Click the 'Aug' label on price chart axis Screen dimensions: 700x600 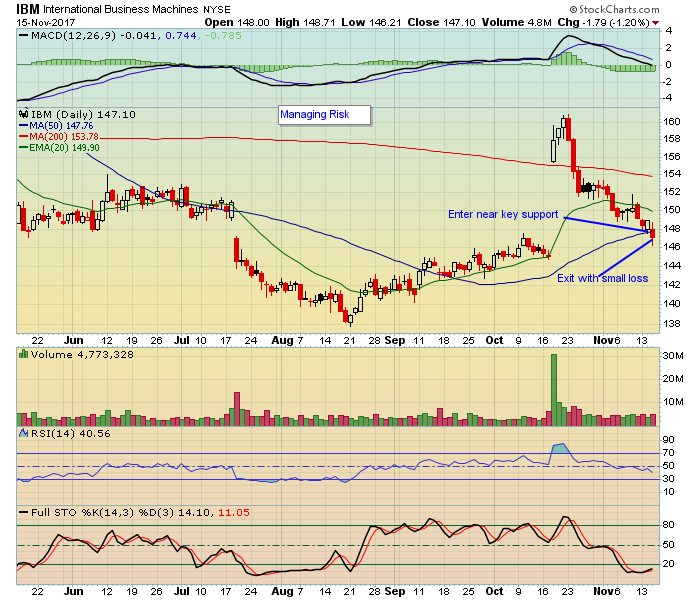tap(282, 340)
